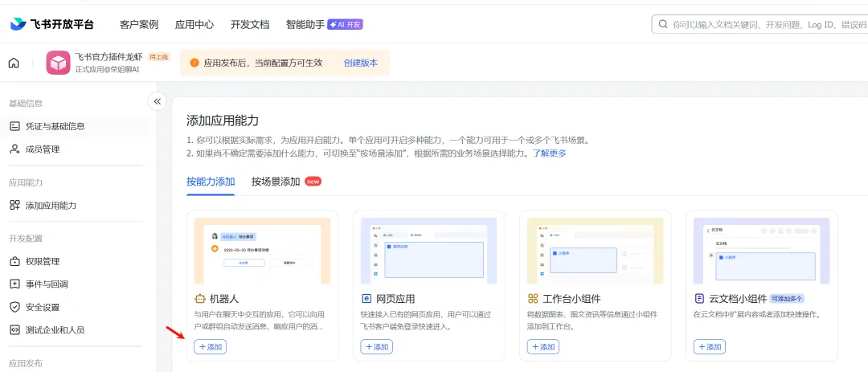Click 应用发布 section label in sidebar
Viewport: 868px width, 372px height.
click(26, 364)
